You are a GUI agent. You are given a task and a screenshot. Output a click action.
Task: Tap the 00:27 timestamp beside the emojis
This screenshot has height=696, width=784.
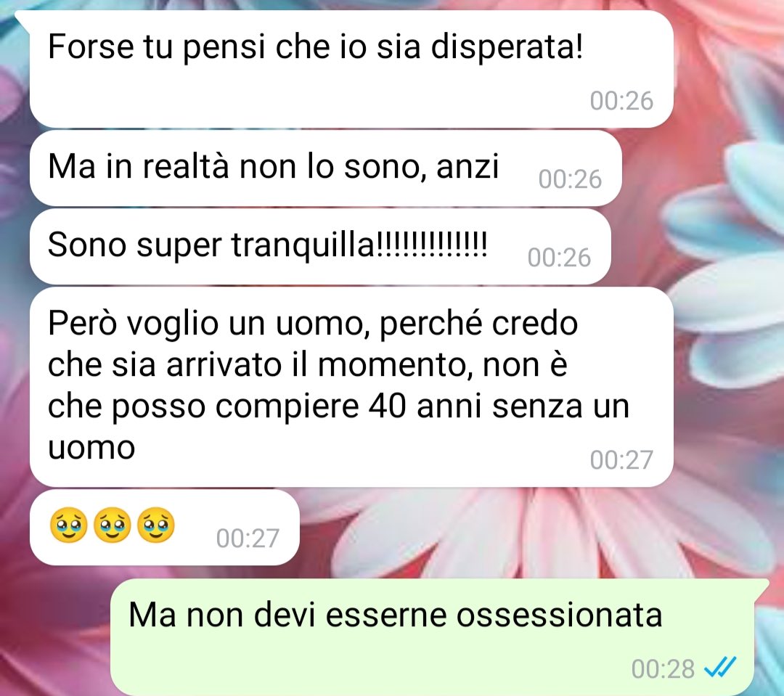(248, 538)
